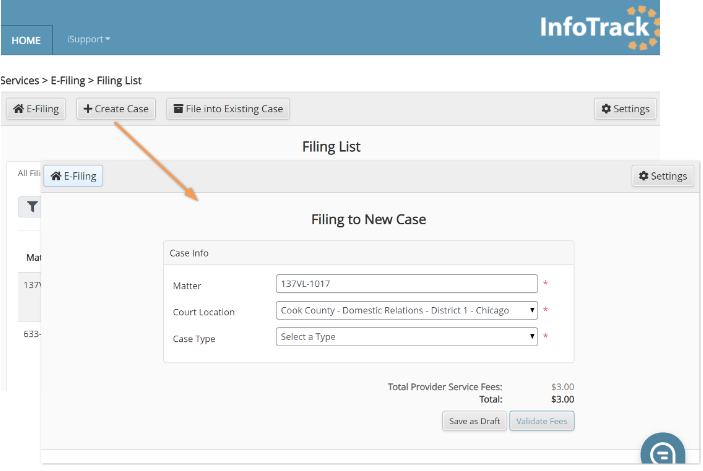Click the Filing to New Case heading
The height and width of the screenshot is (471, 703).
point(369,220)
